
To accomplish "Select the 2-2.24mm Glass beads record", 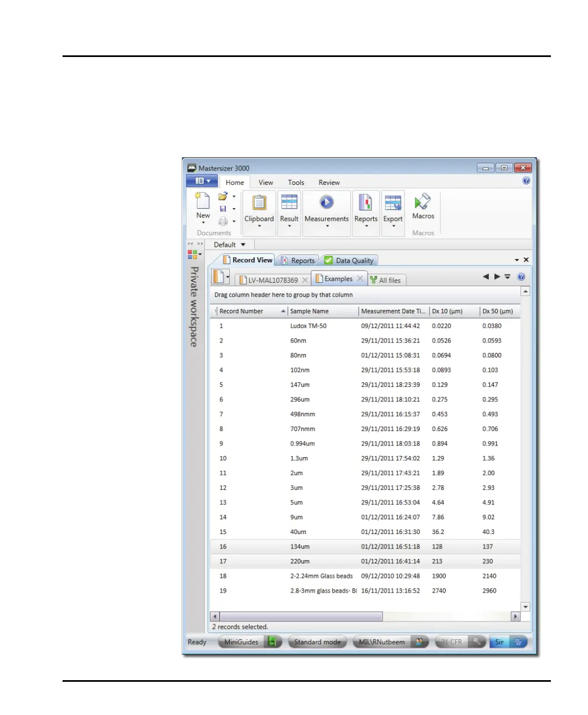I will [x=365, y=576].
